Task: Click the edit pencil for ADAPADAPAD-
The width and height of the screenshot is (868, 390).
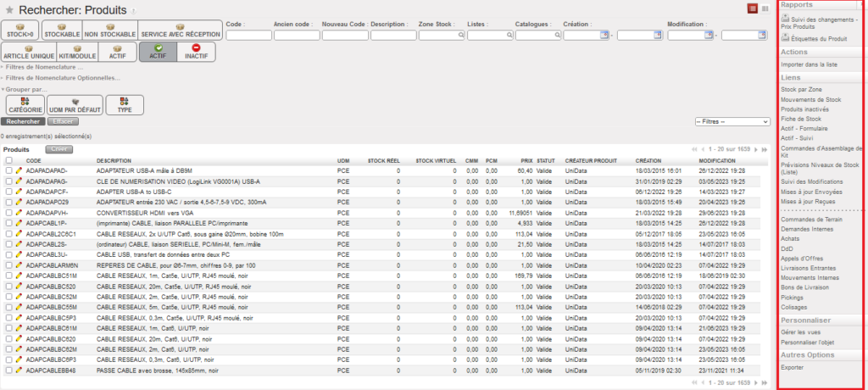Action: click(x=19, y=170)
